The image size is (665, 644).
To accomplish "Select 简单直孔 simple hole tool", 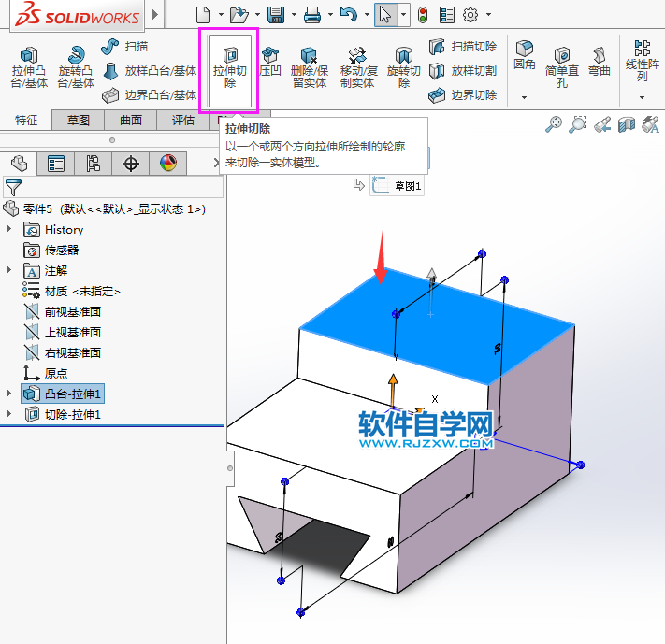I will [562, 67].
